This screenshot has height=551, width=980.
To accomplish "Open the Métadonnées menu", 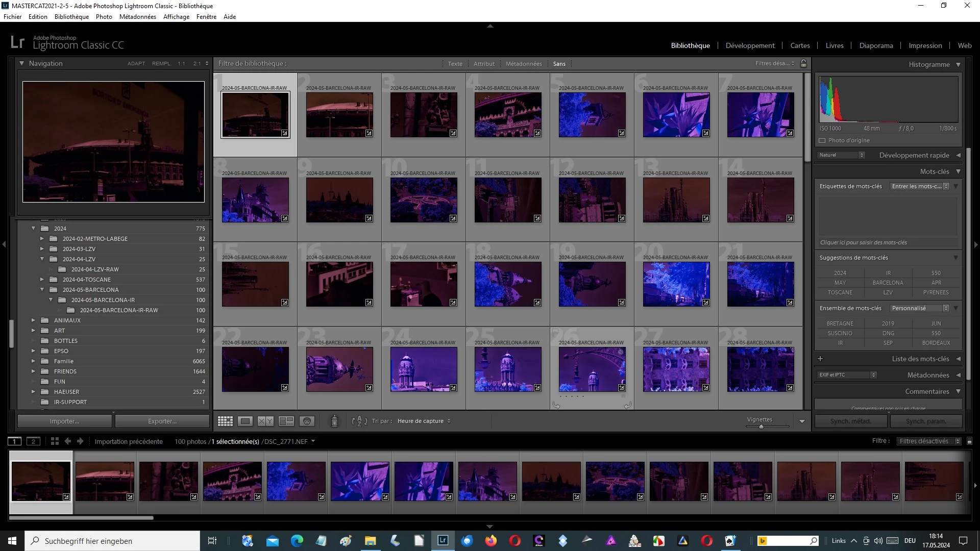I will click(137, 17).
